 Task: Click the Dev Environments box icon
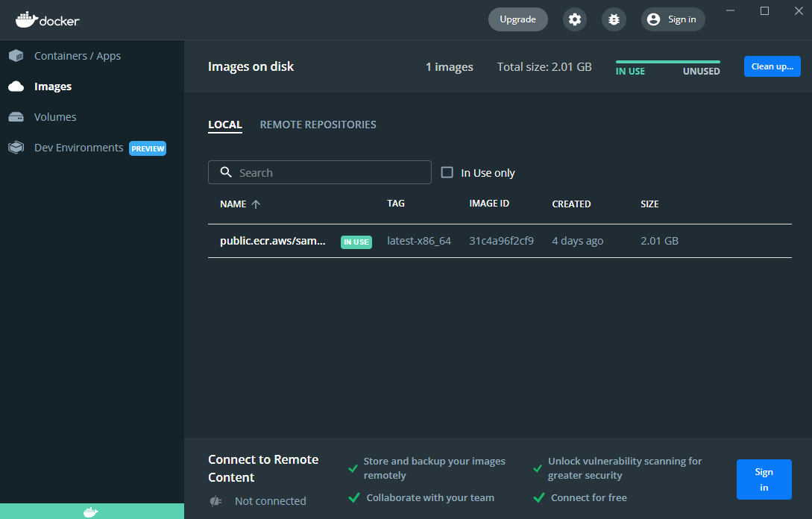point(16,148)
